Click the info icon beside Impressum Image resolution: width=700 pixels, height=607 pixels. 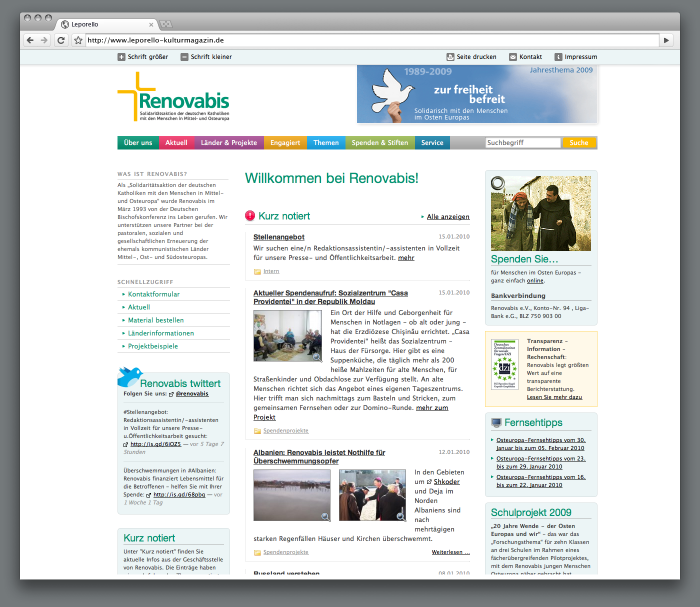pyautogui.click(x=558, y=57)
